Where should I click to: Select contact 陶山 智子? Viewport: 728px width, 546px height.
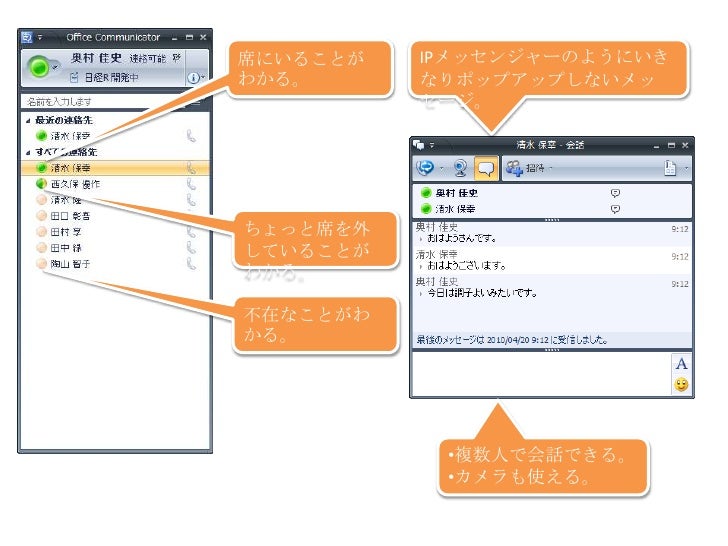[70, 264]
